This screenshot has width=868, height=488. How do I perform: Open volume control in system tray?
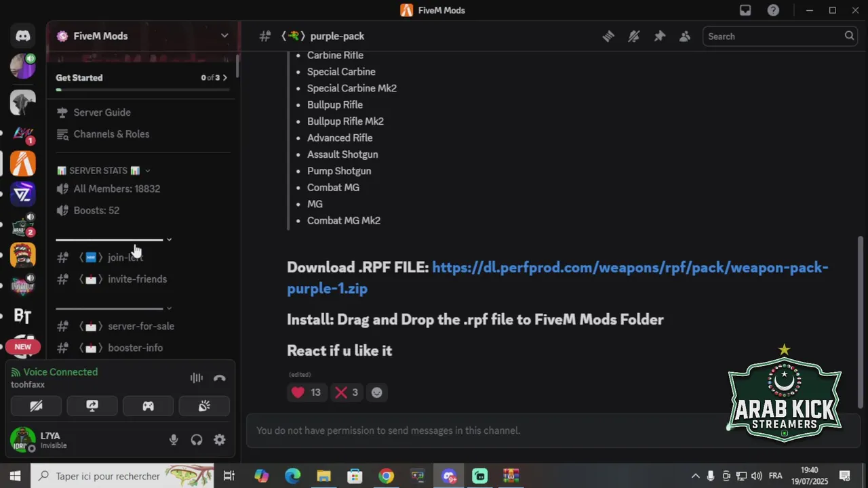pos(757,476)
